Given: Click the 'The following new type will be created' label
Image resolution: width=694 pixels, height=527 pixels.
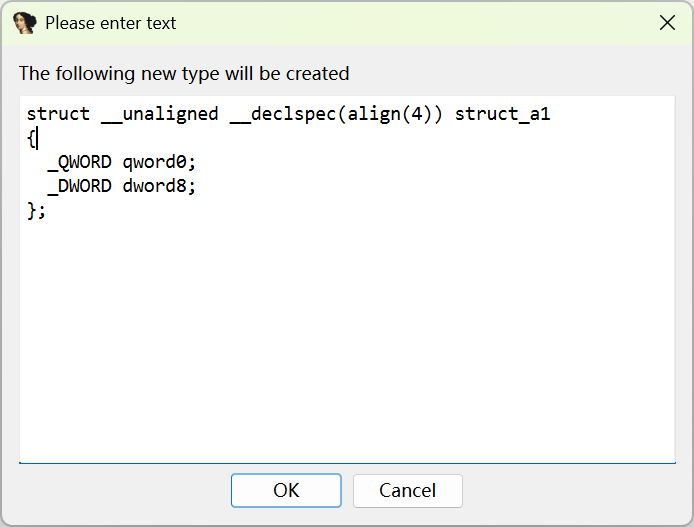Looking at the screenshot, I should pos(184,73).
